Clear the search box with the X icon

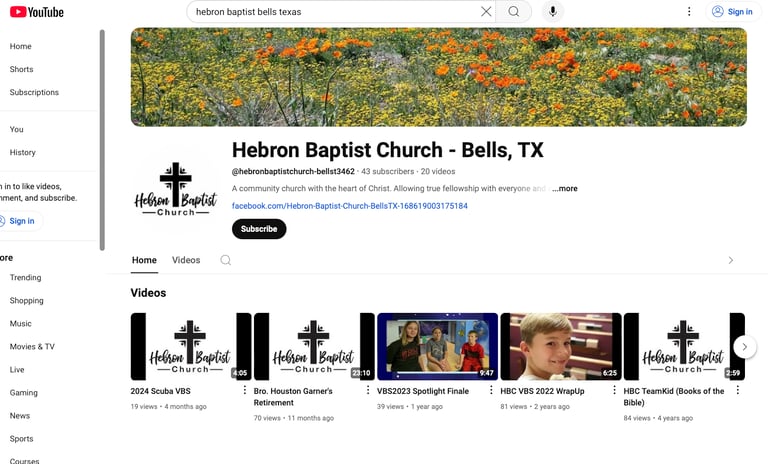coord(486,11)
